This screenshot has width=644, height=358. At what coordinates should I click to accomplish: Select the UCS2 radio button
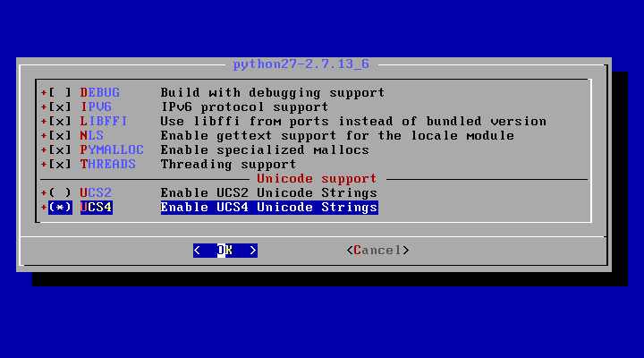[60, 192]
